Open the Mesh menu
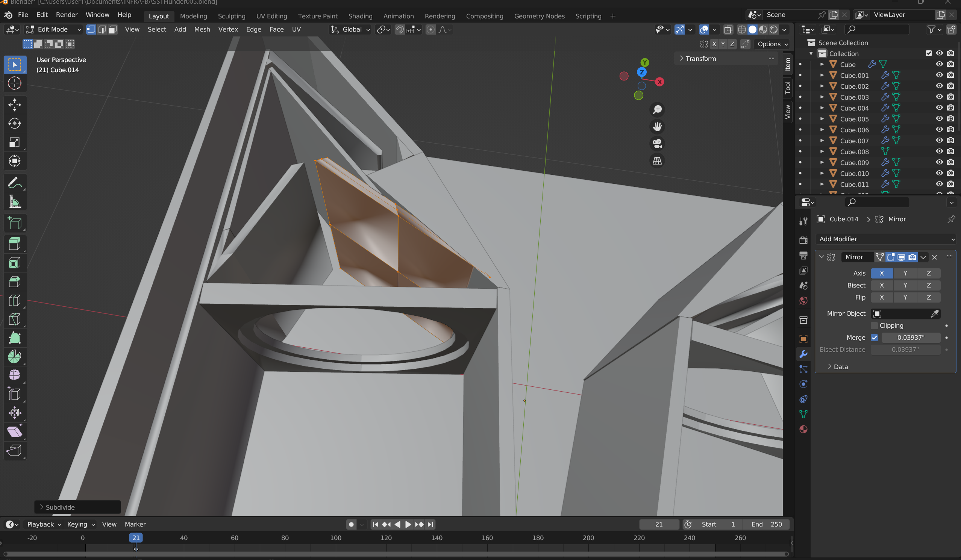 click(x=202, y=29)
